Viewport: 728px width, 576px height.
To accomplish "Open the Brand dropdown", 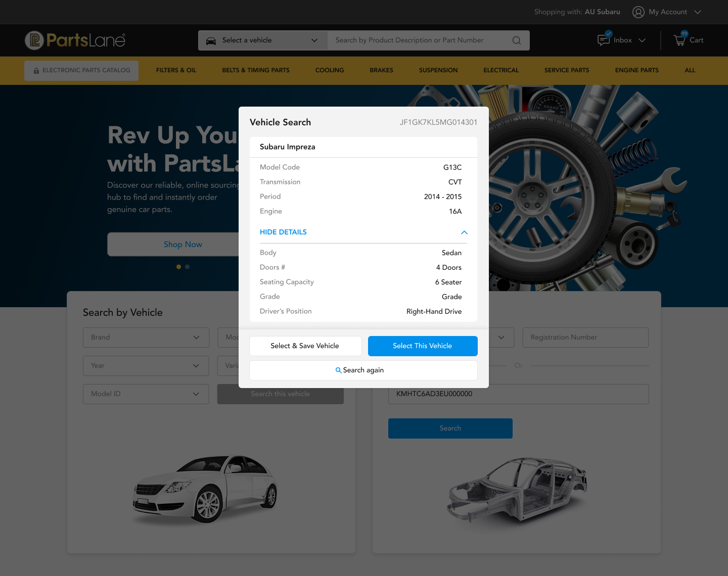I will pyautogui.click(x=146, y=338).
